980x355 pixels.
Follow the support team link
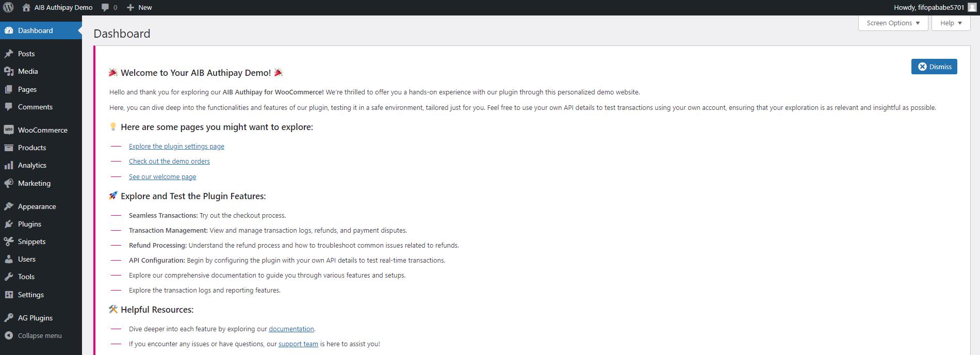298,344
